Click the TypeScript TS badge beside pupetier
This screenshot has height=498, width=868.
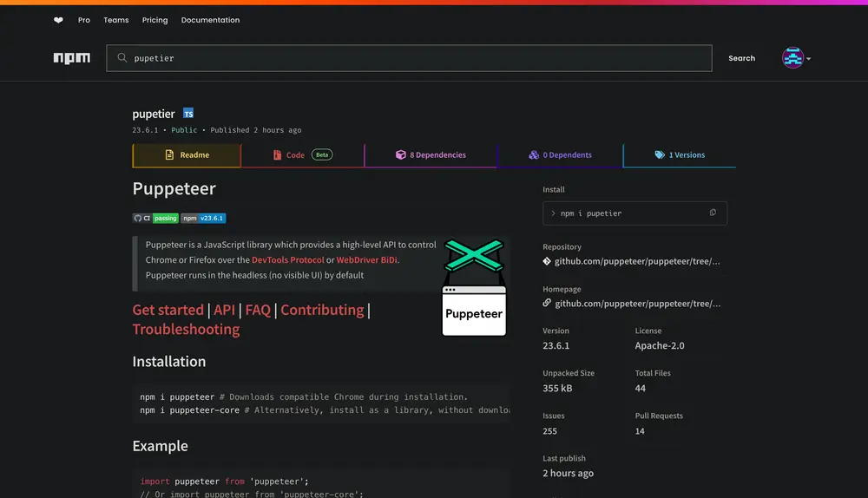pyautogui.click(x=188, y=114)
